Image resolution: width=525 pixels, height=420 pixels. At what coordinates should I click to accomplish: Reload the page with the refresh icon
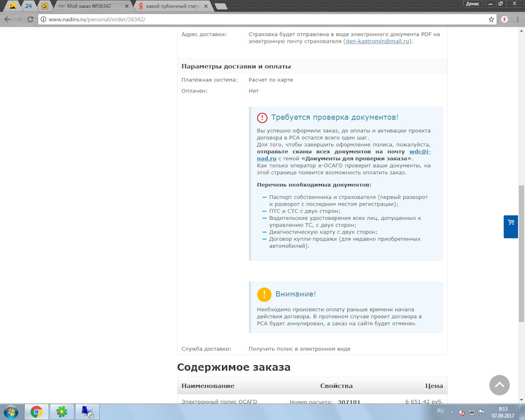pyautogui.click(x=30, y=20)
